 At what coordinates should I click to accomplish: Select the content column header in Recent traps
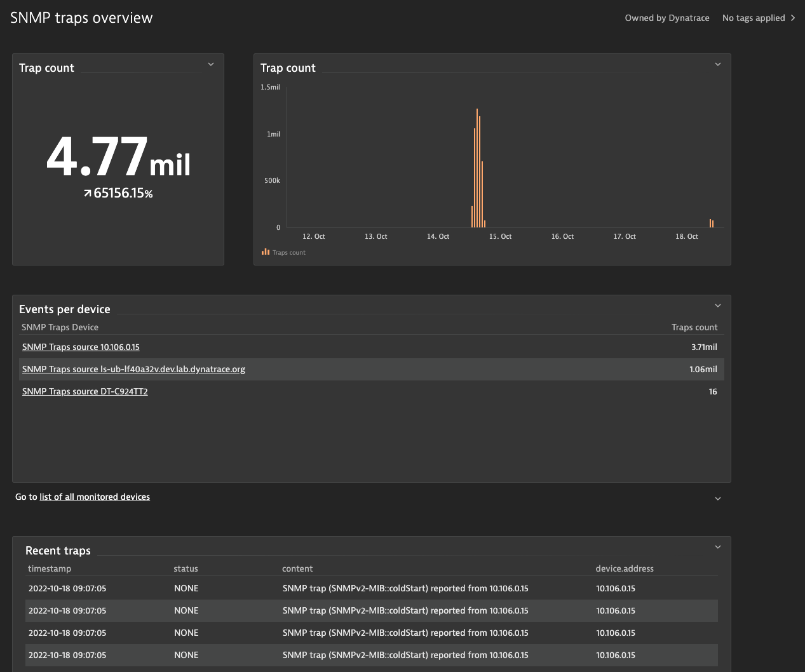[297, 568]
